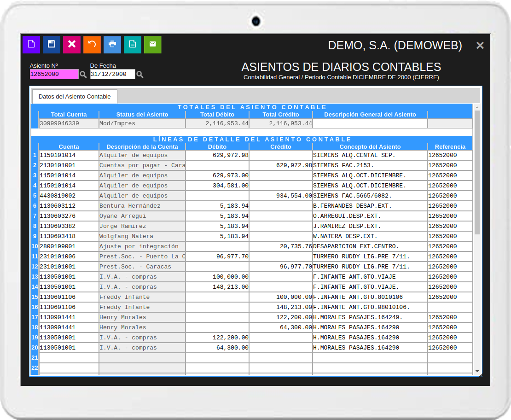511x420 pixels.
Task: Click the De Fecha search magnifier
Action: coord(140,74)
